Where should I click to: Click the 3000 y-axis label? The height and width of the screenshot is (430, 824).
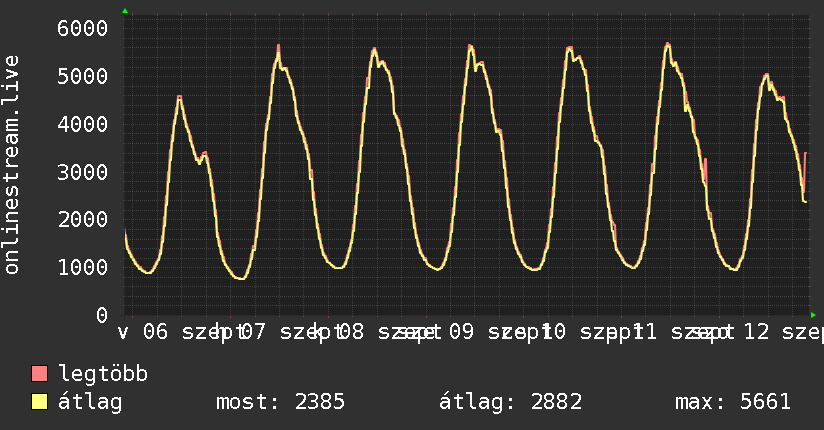83,172
